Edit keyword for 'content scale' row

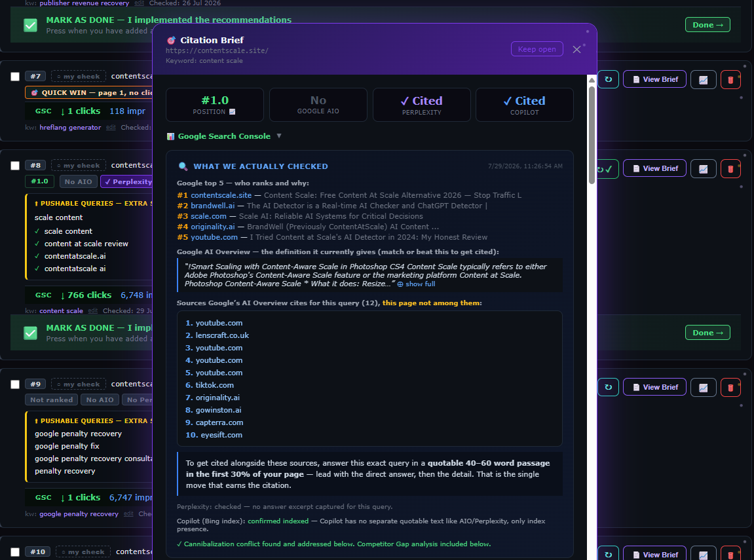point(93,311)
